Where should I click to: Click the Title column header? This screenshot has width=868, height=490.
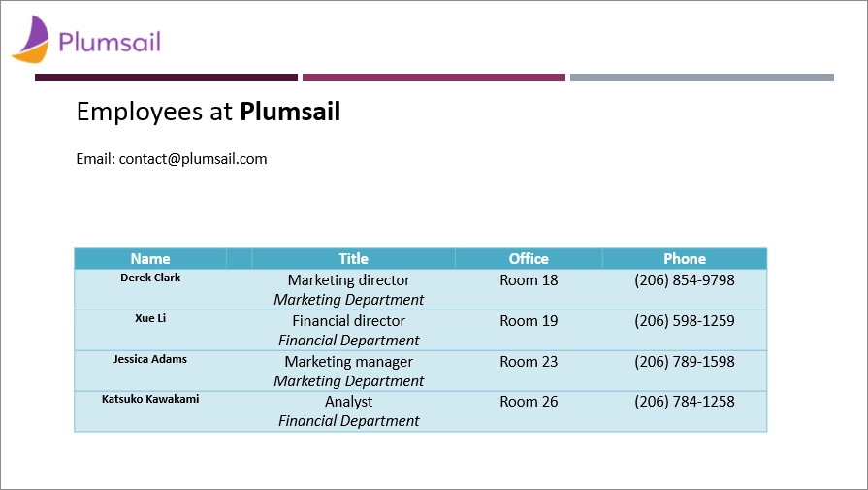click(353, 258)
